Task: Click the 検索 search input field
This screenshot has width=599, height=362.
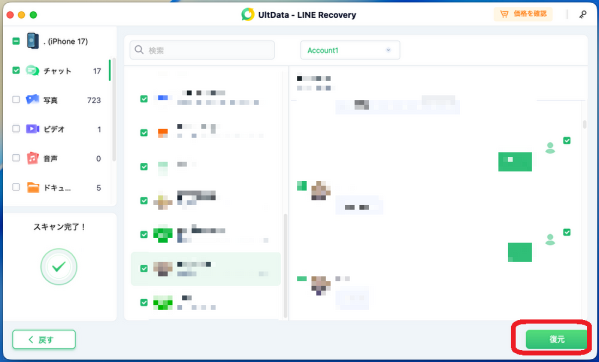Action: click(202, 50)
